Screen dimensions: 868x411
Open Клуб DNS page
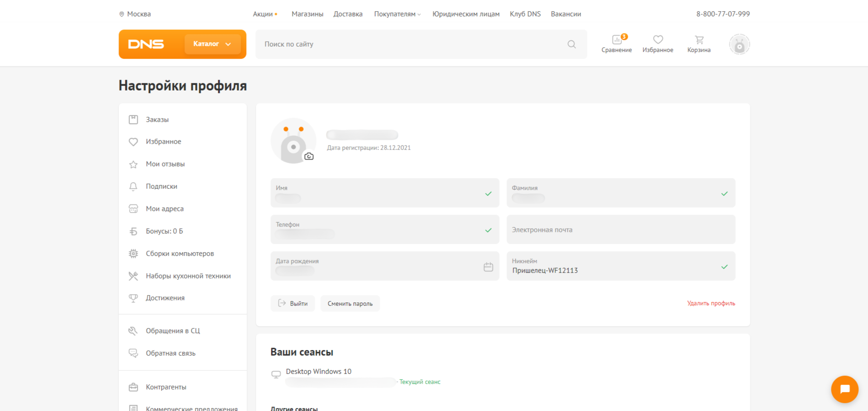(x=525, y=14)
